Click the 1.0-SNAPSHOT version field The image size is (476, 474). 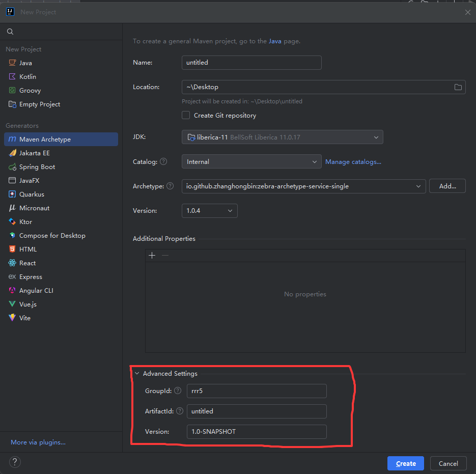pos(257,432)
